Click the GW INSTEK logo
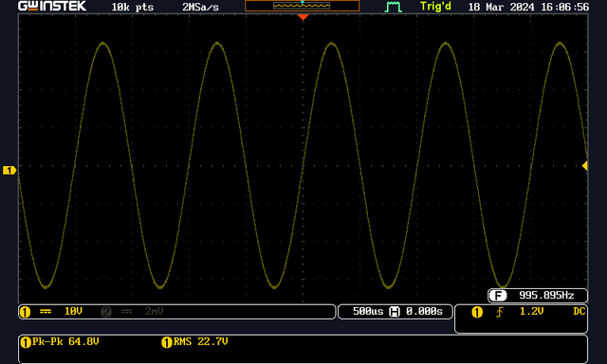The image size is (607, 364). 52,7
